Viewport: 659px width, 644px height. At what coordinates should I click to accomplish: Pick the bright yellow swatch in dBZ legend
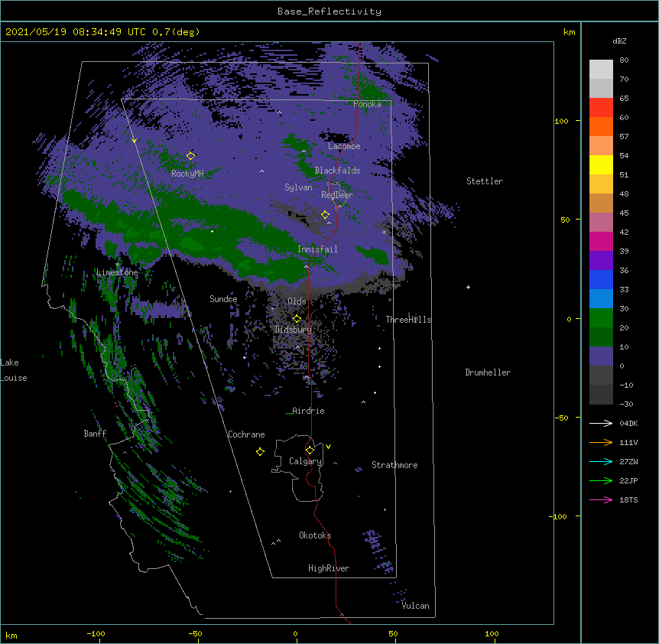pyautogui.click(x=601, y=164)
